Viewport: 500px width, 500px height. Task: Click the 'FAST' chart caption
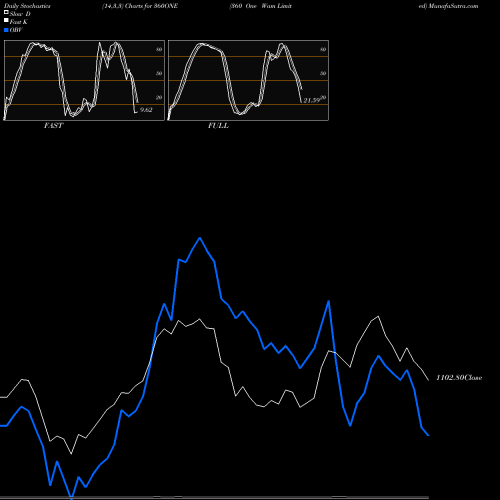tap(53, 126)
